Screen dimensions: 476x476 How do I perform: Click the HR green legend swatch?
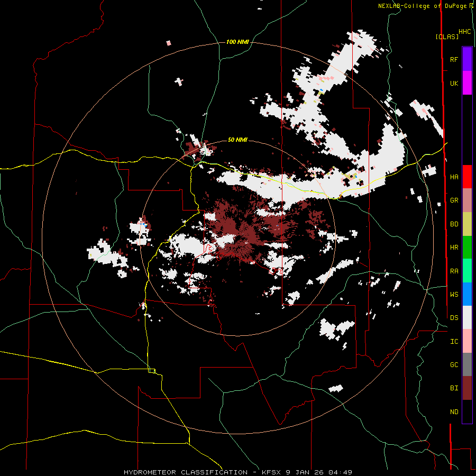point(467,248)
